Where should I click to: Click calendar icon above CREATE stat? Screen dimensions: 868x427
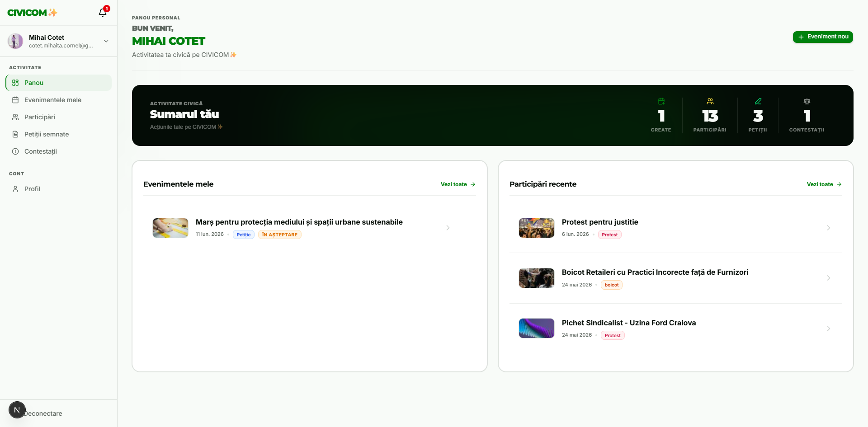click(x=661, y=101)
